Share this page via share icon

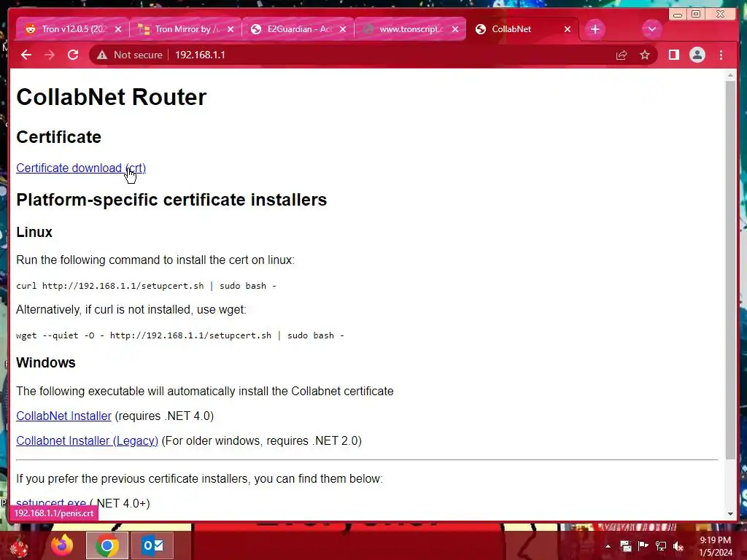[622, 55]
